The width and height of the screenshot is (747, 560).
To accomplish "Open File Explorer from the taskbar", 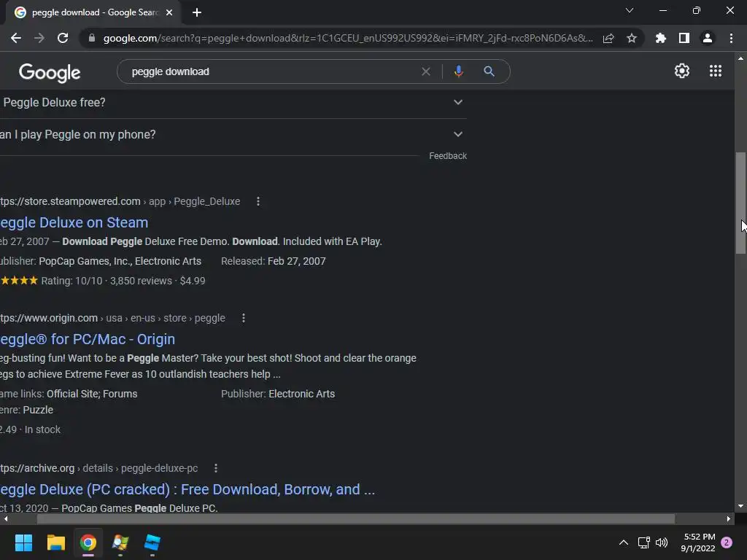I will point(55,542).
